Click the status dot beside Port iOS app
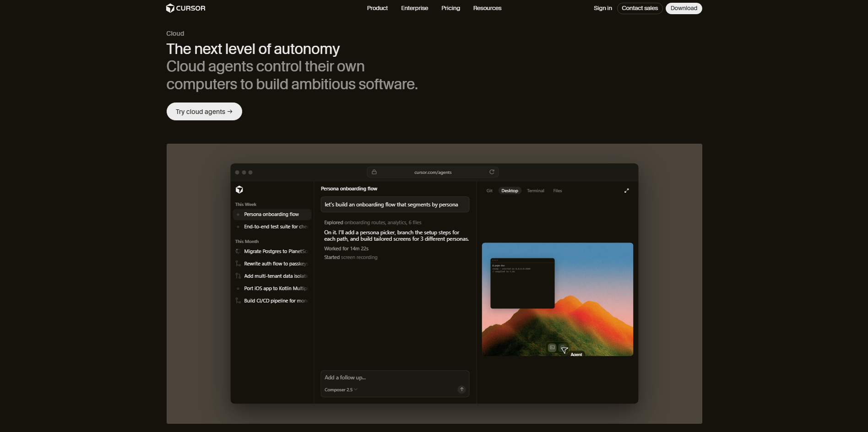The image size is (868, 432). (x=238, y=288)
